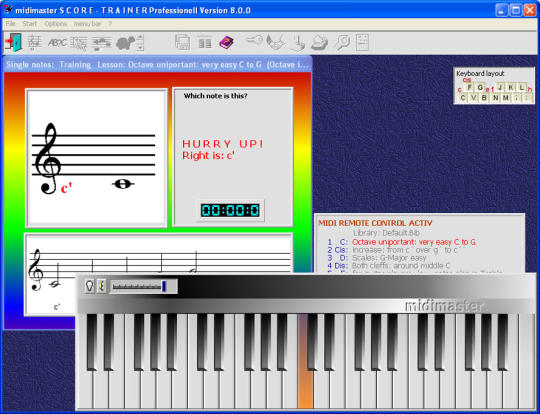Click the V key in Keyboard layout
Viewport: 540px width, 414px height.
click(x=473, y=98)
